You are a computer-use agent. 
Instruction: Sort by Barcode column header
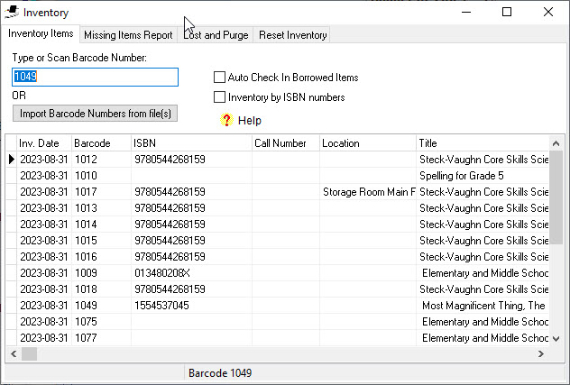(x=101, y=143)
